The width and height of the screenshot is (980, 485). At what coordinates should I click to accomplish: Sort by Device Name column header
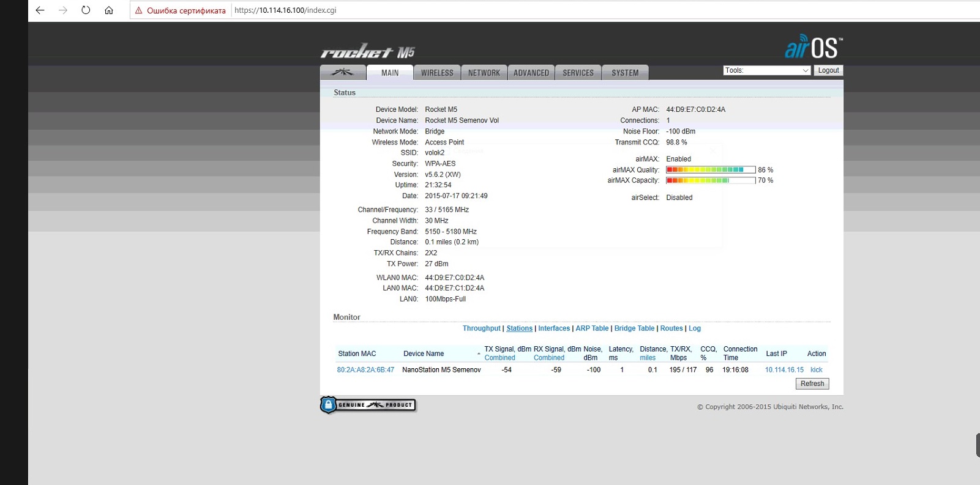(424, 354)
